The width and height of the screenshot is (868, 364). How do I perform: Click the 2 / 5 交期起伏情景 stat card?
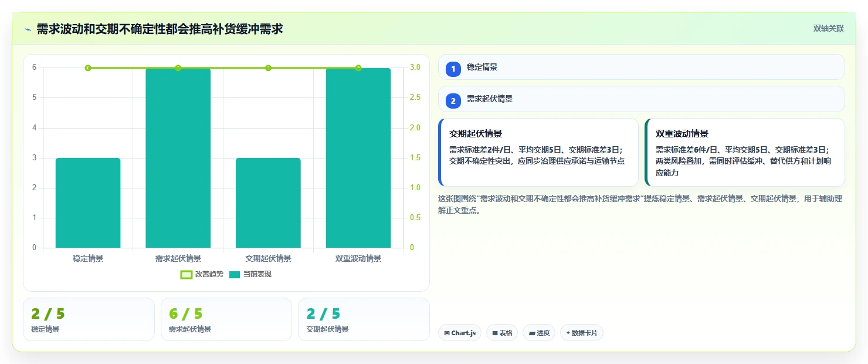click(364, 319)
